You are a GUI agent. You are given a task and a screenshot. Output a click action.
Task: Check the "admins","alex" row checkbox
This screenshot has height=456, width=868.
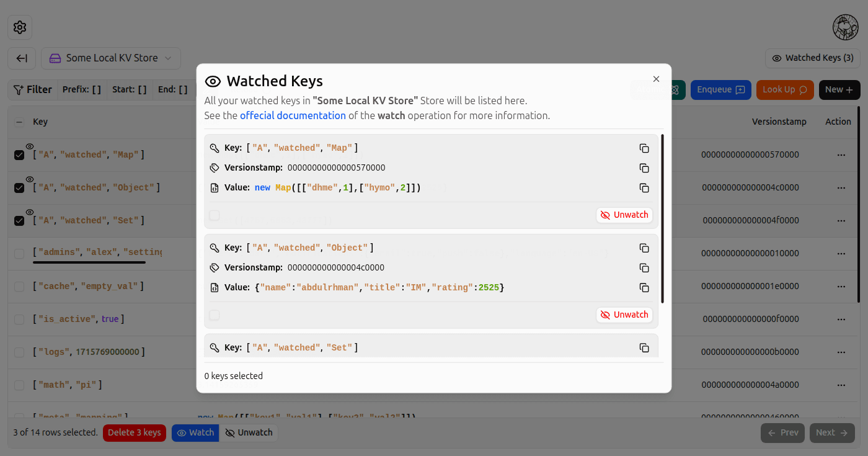pyautogui.click(x=19, y=254)
